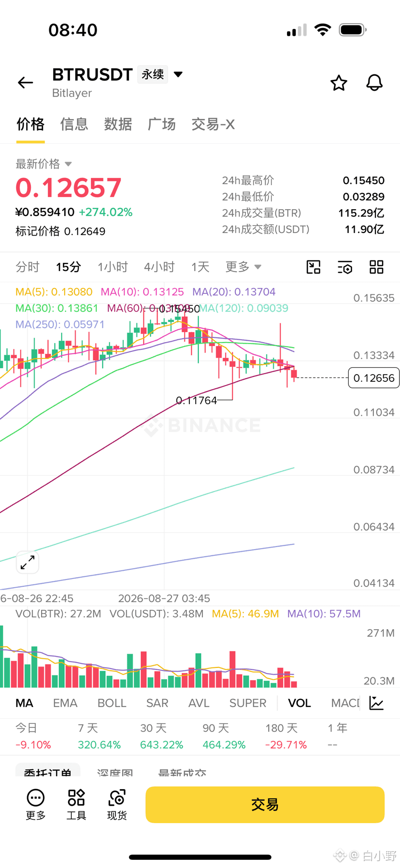This screenshot has height=868, width=400.
Task: Tap the MA(30): 0.13861 legend
Action: [x=57, y=308]
